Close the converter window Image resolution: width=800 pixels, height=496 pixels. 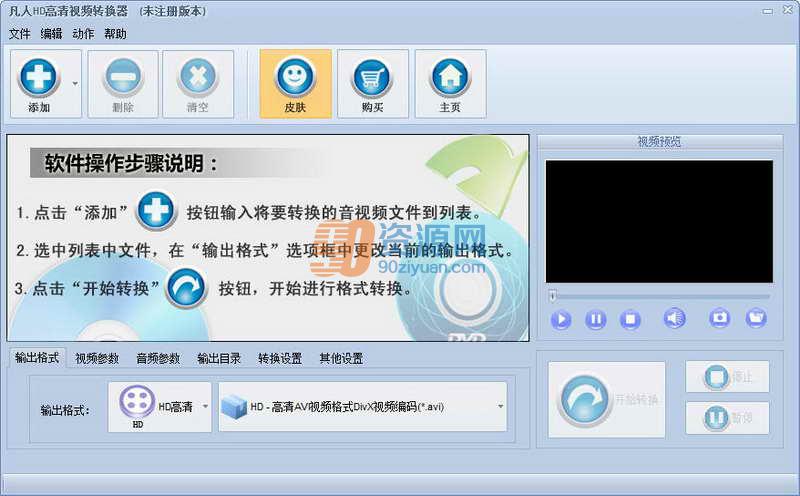[788, 10]
